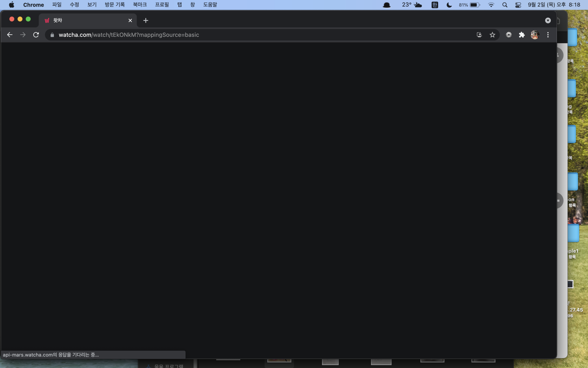Reload the Watcha page

[x=36, y=35]
